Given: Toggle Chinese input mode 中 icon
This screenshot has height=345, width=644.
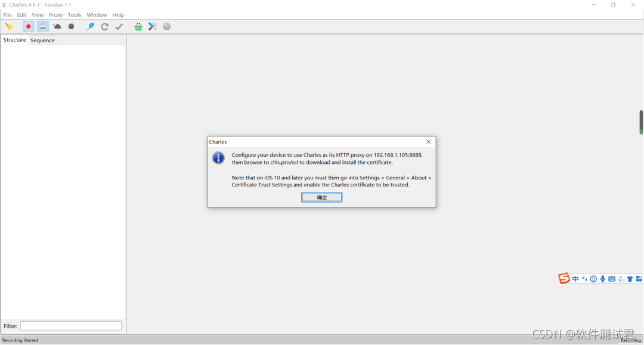Looking at the screenshot, I should pos(575,279).
